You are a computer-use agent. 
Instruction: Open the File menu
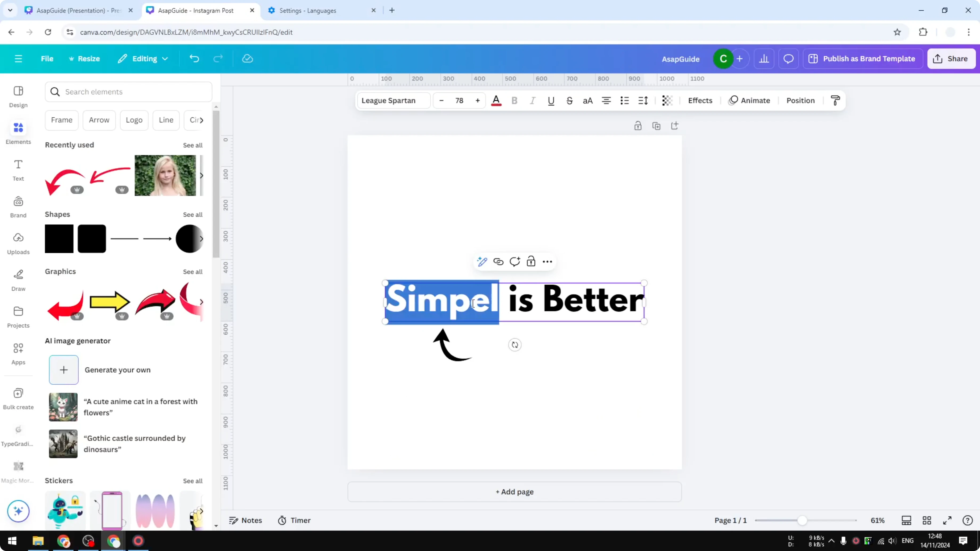point(47,59)
